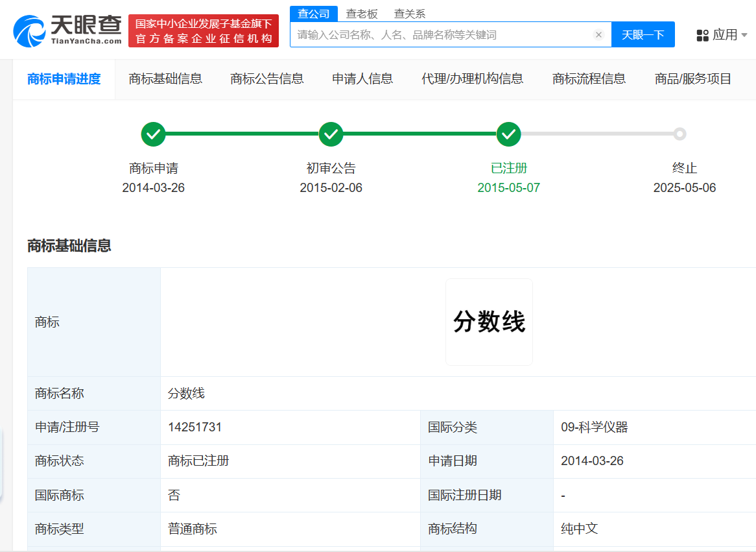Open the 代理/办理机构信息 tab

473,78
